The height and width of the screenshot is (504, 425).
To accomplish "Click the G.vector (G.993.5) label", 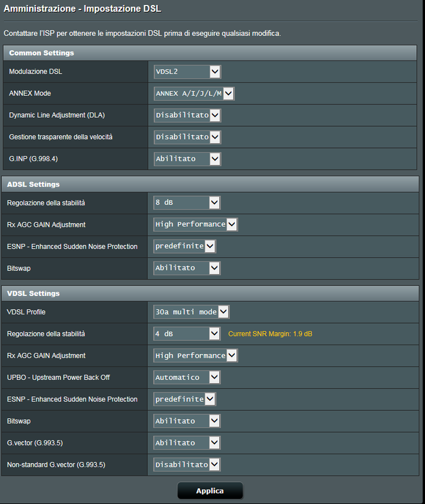I will (35, 443).
